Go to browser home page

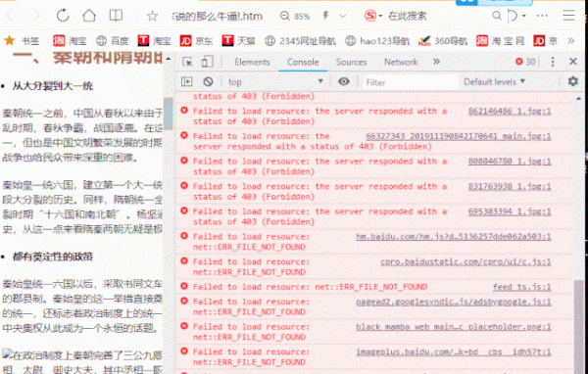[x=89, y=16]
